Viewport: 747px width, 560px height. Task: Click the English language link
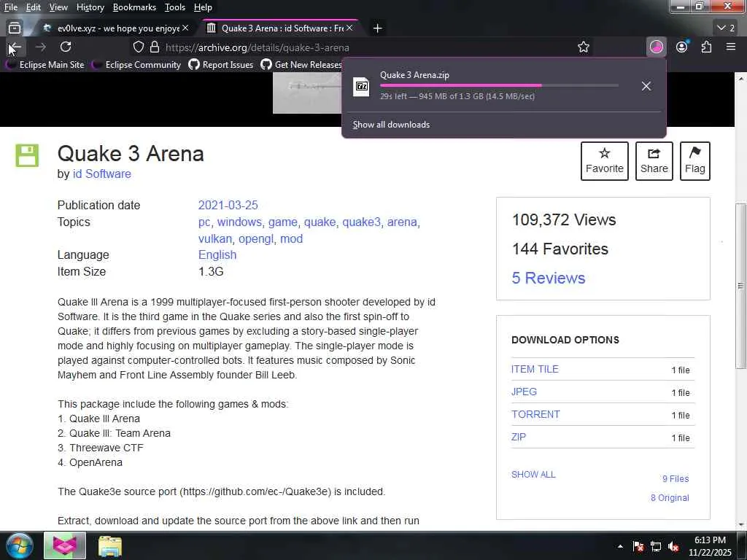tap(217, 254)
